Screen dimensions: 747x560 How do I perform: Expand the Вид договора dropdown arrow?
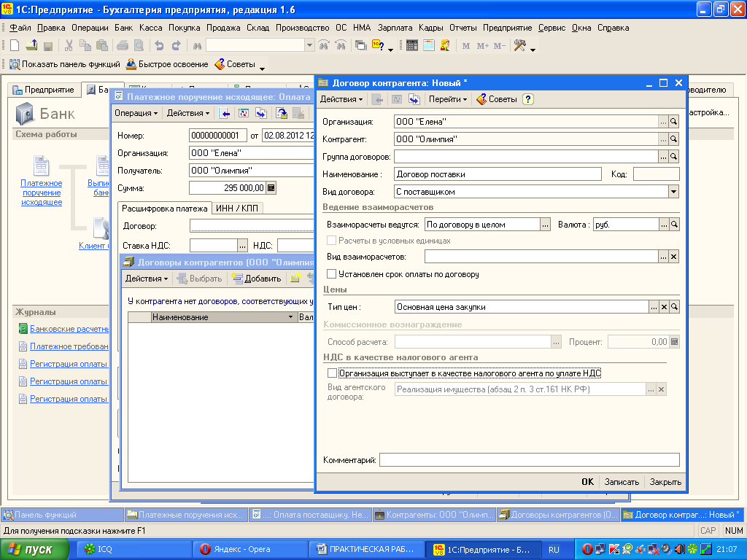coord(673,192)
